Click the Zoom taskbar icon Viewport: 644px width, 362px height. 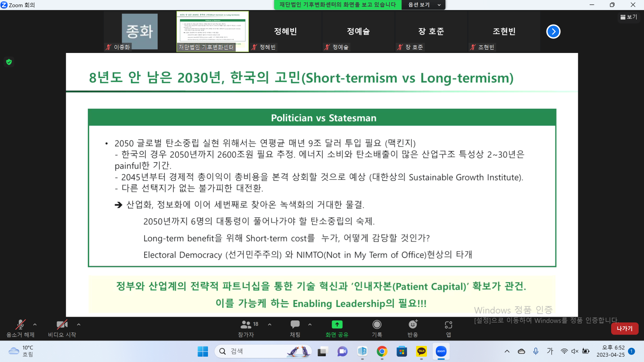pos(441,351)
